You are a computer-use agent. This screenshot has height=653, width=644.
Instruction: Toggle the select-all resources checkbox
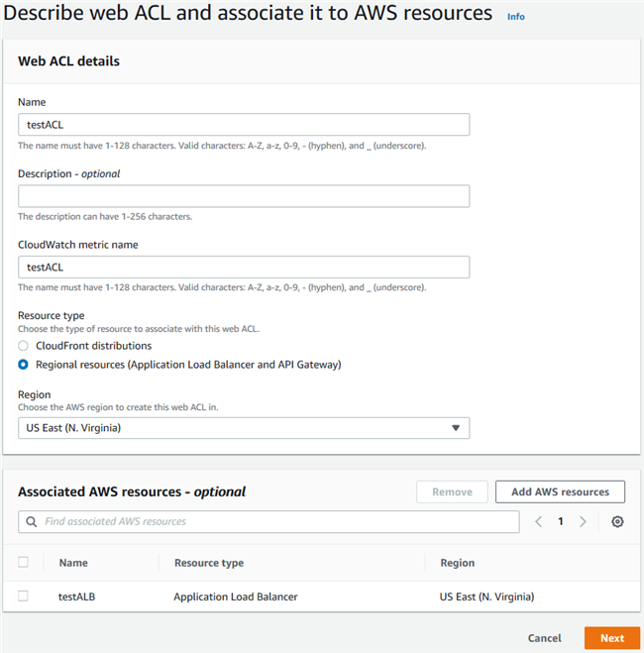24,563
